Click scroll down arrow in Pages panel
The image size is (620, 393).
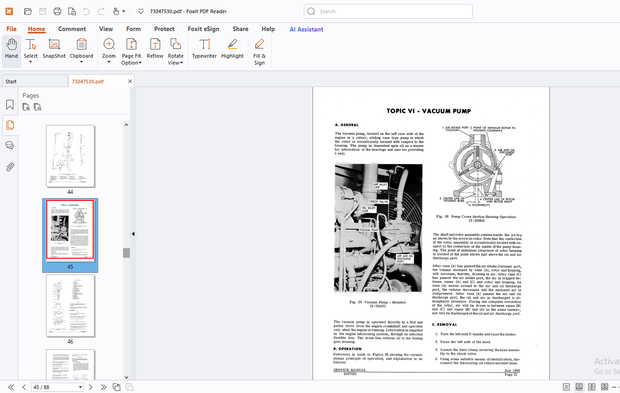pos(127,377)
